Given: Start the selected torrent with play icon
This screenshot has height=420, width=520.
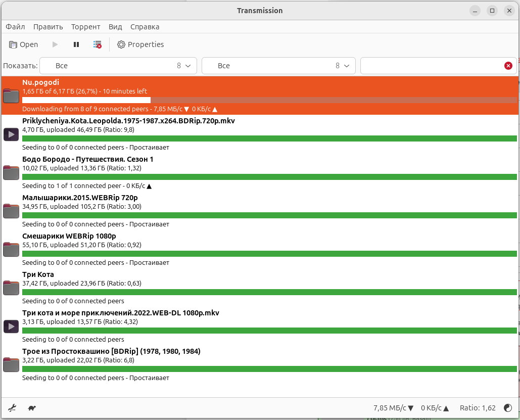Looking at the screenshot, I should 55,44.
